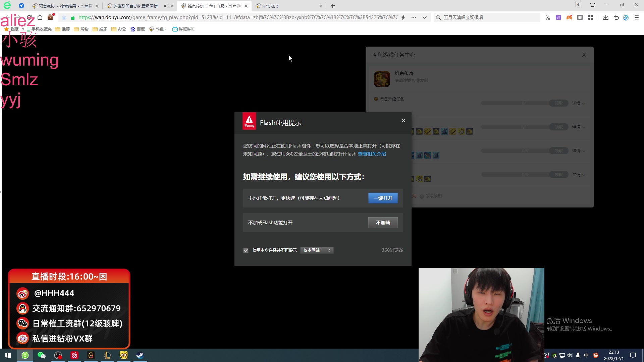The height and width of the screenshot is (362, 644).
Task: Click the purple 译 translate icon
Action: [558, 17]
